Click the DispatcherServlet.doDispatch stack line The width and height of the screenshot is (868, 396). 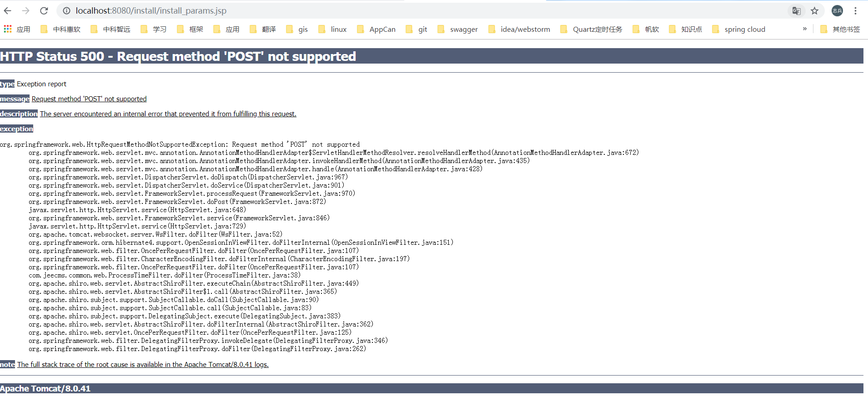coord(188,177)
